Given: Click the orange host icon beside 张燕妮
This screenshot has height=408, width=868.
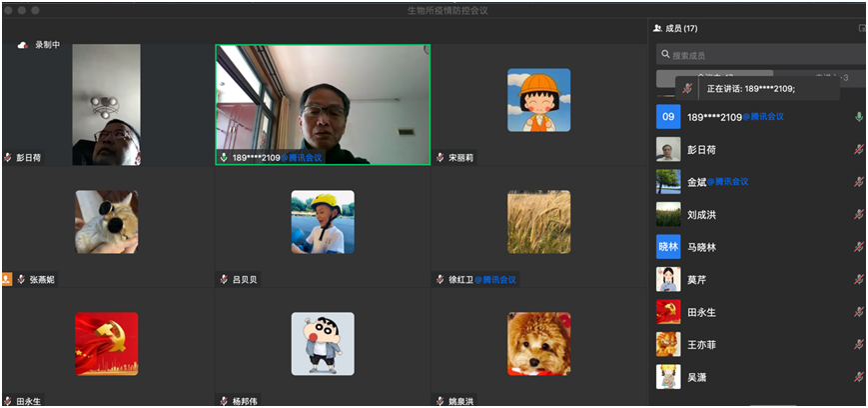Looking at the screenshot, I should tap(7, 280).
